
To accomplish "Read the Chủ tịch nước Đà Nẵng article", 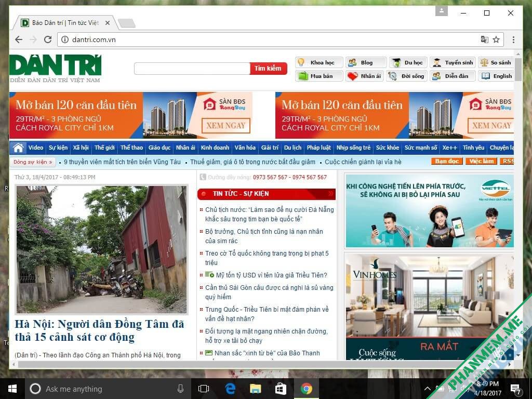I will [270, 215].
